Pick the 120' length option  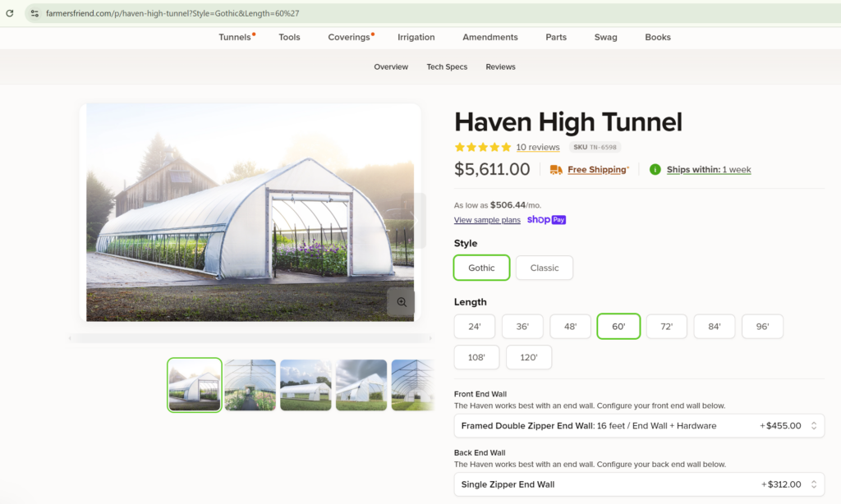click(x=529, y=358)
